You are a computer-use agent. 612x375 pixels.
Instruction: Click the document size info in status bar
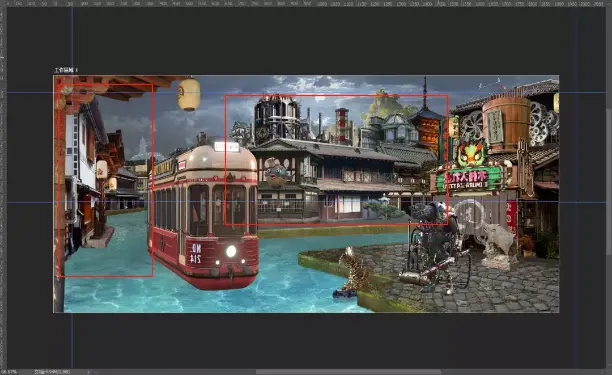click(x=52, y=372)
